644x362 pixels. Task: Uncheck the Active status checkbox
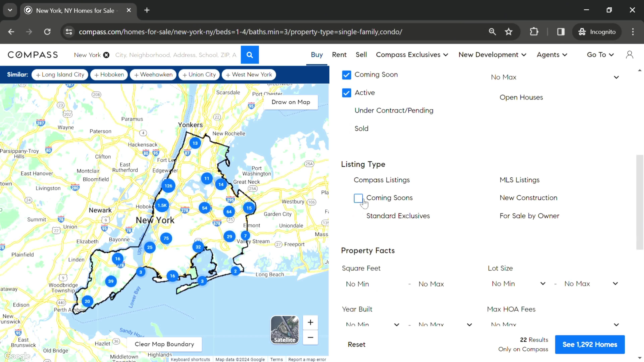pos(346,93)
